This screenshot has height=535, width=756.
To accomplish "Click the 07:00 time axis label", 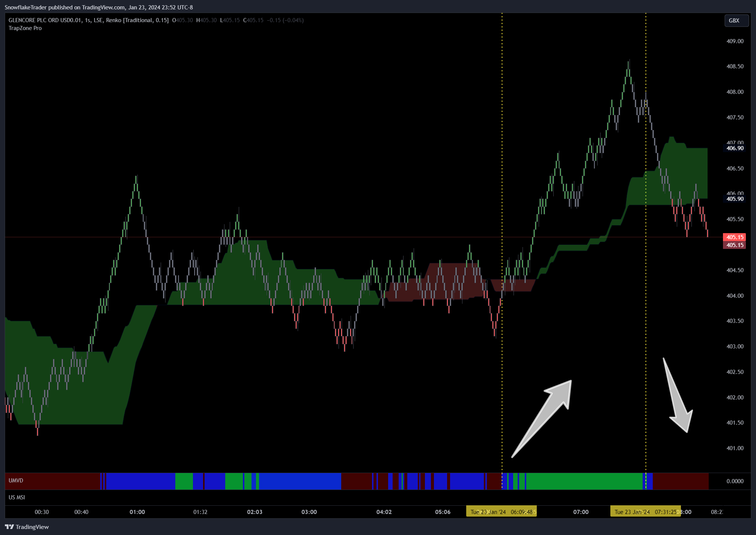I will pyautogui.click(x=581, y=512).
